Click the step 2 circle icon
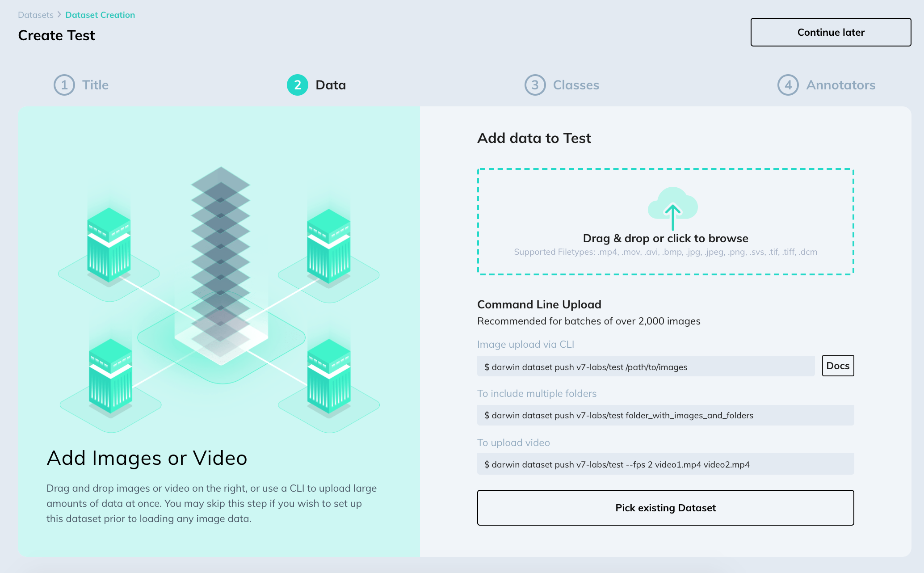This screenshot has height=573, width=924. (x=298, y=85)
